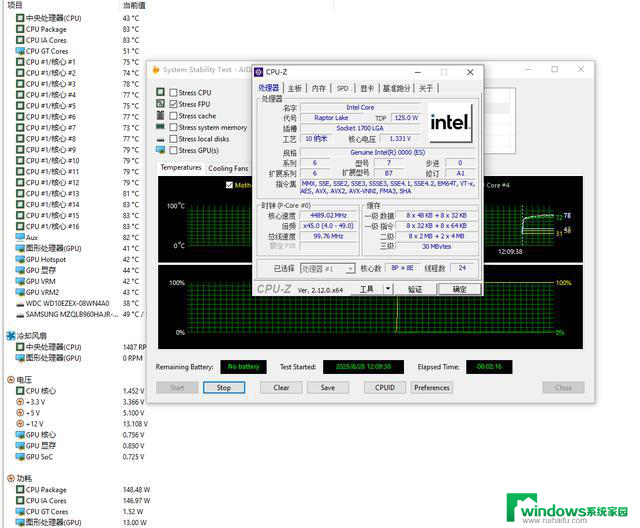Click the icon beside +12 V voltage
The image size is (640, 528).
20,424
